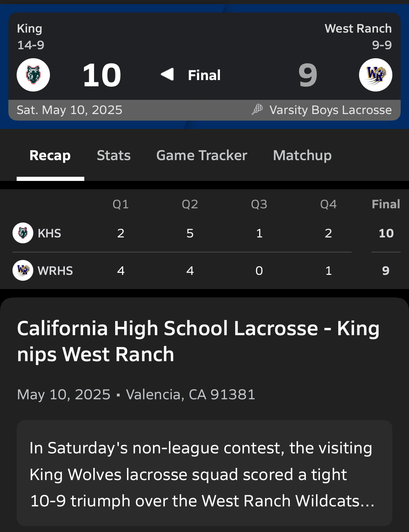Click the Varsity Boys Lacrosse label
409x532 pixels.
point(330,110)
